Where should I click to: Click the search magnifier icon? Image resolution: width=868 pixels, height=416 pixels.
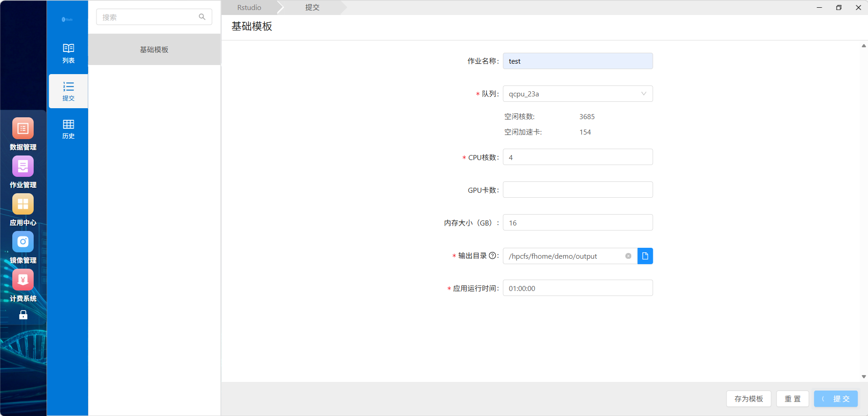click(x=202, y=17)
